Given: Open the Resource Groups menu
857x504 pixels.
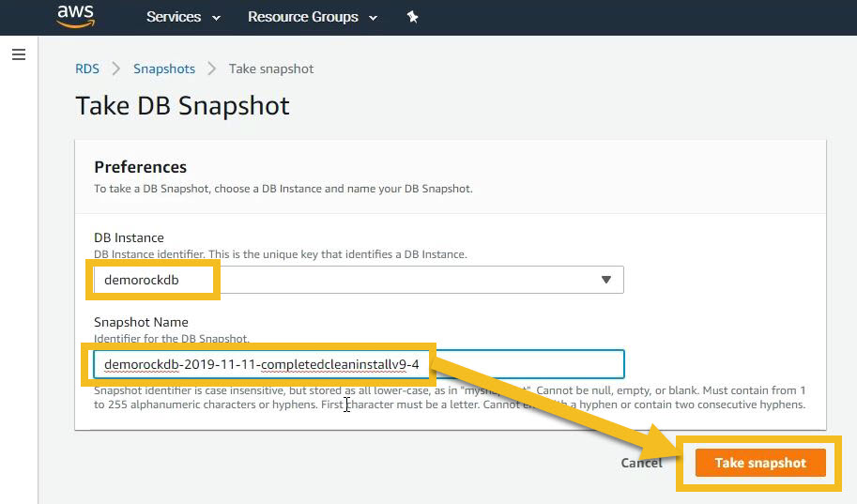Looking at the screenshot, I should click(x=313, y=17).
